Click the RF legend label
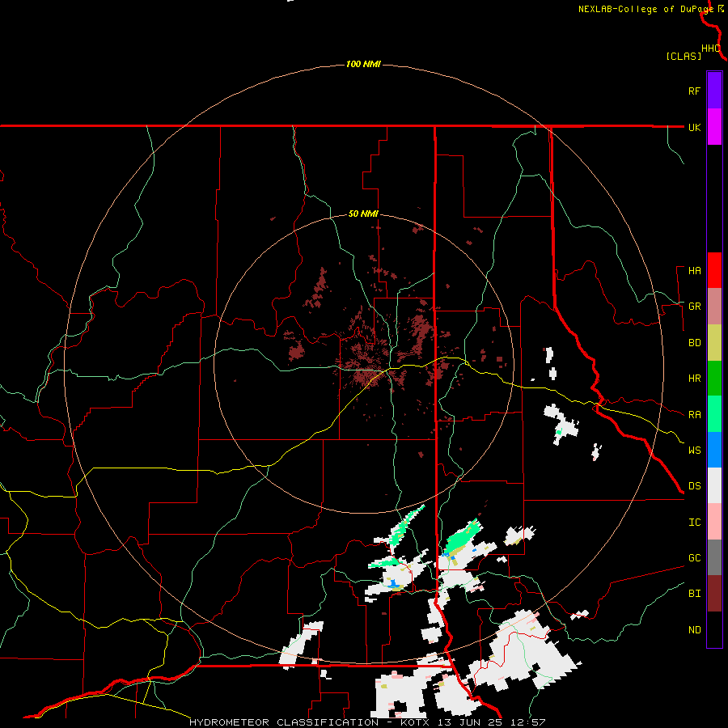 (x=694, y=91)
